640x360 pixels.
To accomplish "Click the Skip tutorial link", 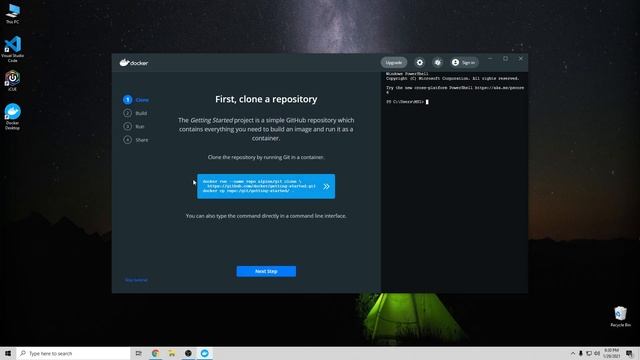I will tap(136, 280).
